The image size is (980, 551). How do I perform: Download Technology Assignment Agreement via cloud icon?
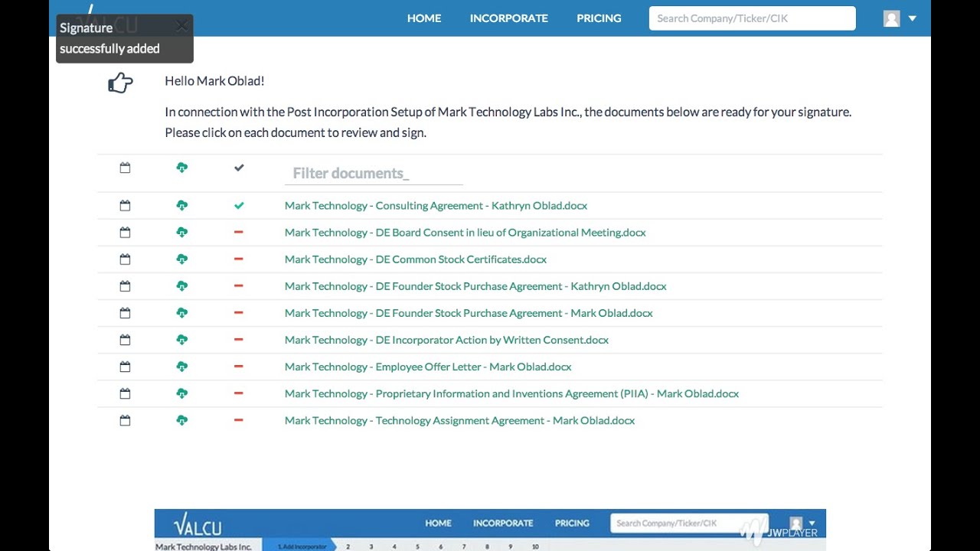pos(181,420)
